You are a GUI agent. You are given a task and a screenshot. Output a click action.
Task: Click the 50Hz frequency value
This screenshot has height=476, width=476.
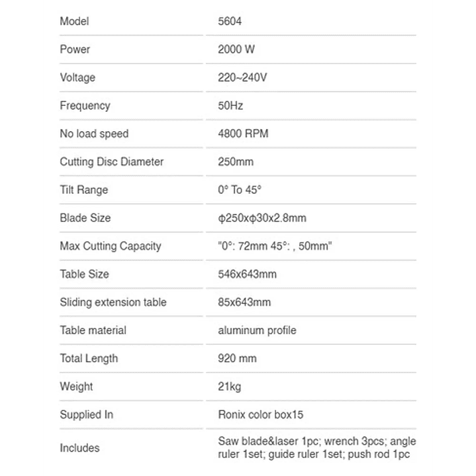[230, 105]
